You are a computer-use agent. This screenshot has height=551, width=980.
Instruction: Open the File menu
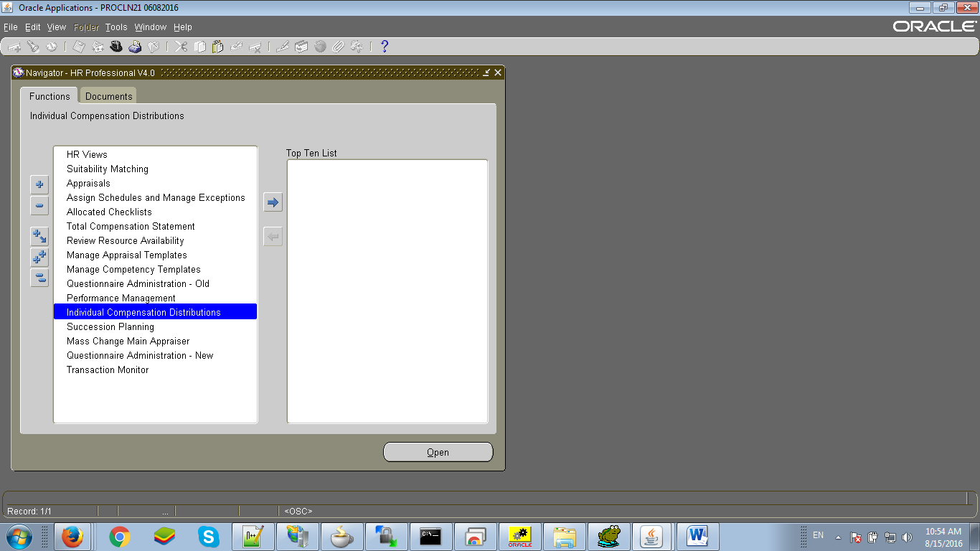click(10, 27)
